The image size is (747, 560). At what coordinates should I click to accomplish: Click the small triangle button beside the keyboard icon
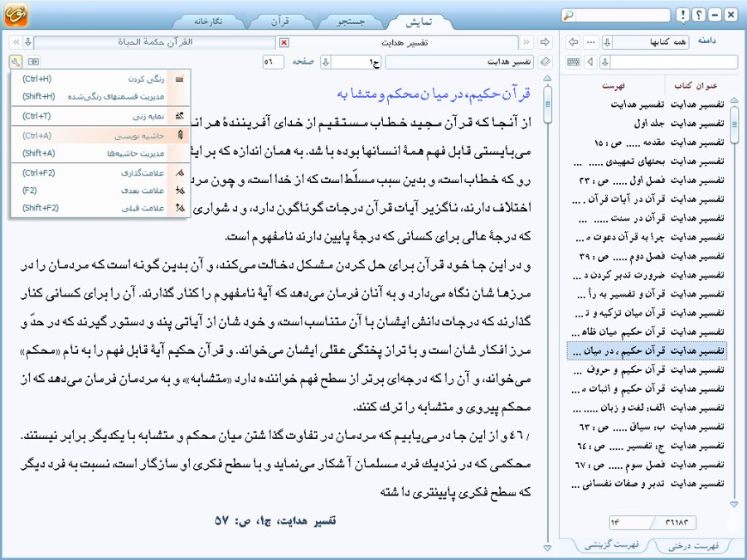[x=591, y=62]
